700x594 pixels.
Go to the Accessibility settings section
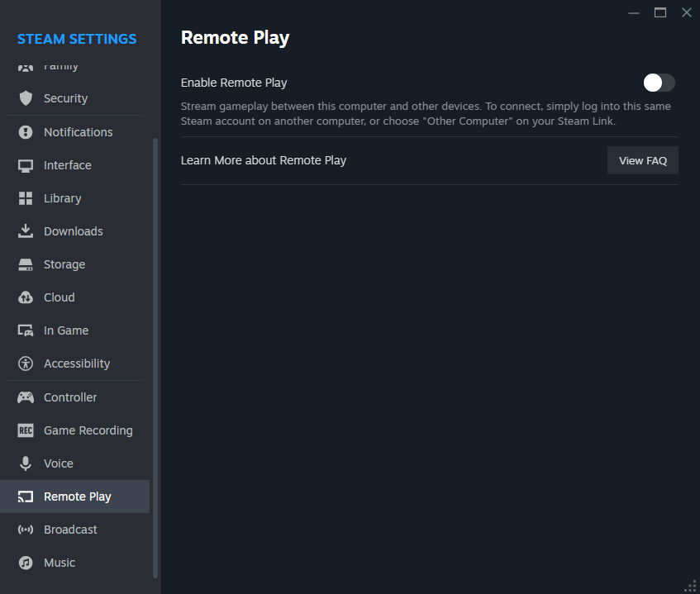click(76, 364)
